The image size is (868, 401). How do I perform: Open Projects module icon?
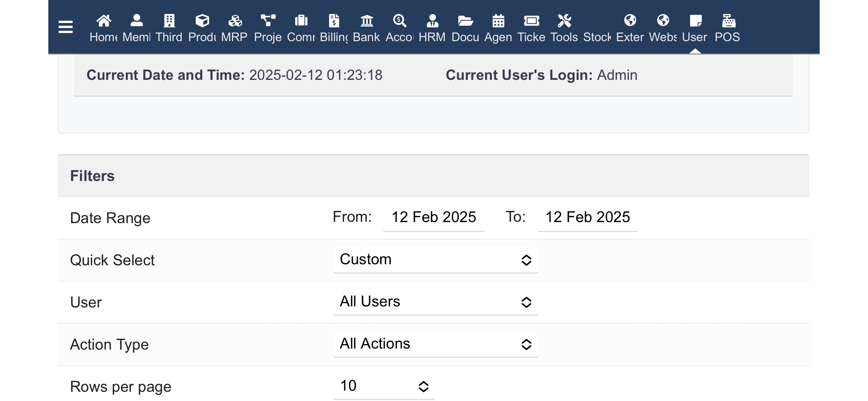pos(268,21)
